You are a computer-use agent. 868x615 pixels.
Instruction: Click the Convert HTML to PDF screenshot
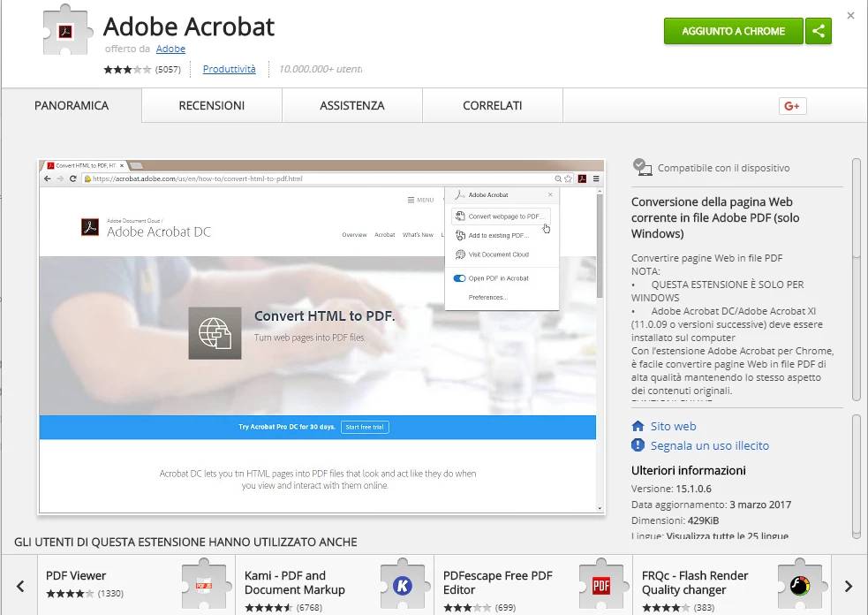321,337
